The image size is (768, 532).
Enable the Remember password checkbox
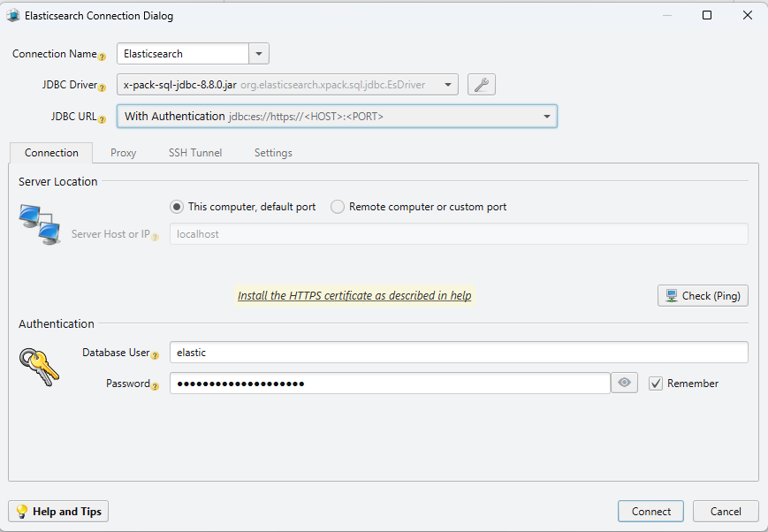656,383
